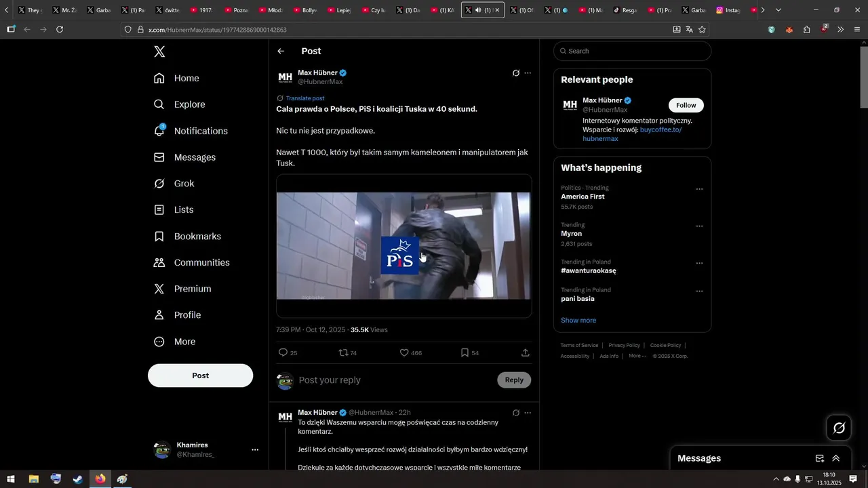Viewport: 868px width, 488px height.
Task: Open Notifications from the sidebar
Action: pyautogui.click(x=191, y=131)
